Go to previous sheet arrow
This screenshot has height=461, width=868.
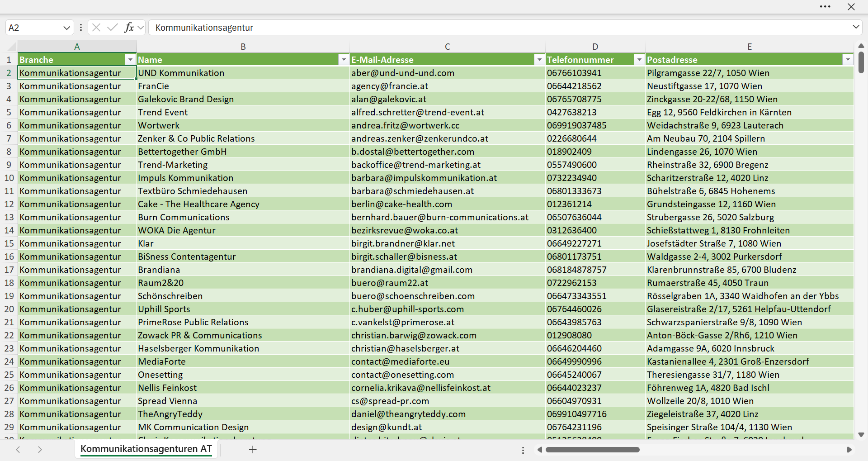coord(18,450)
